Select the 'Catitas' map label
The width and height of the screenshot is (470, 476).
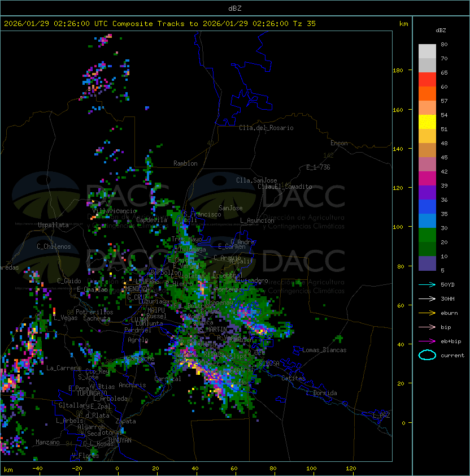(x=293, y=378)
